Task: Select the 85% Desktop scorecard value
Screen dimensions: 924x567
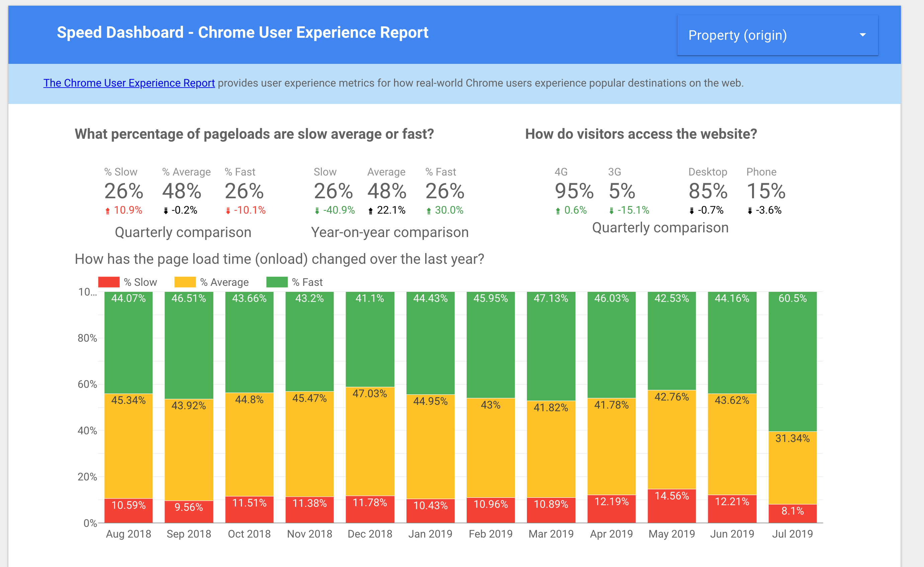Action: [708, 191]
